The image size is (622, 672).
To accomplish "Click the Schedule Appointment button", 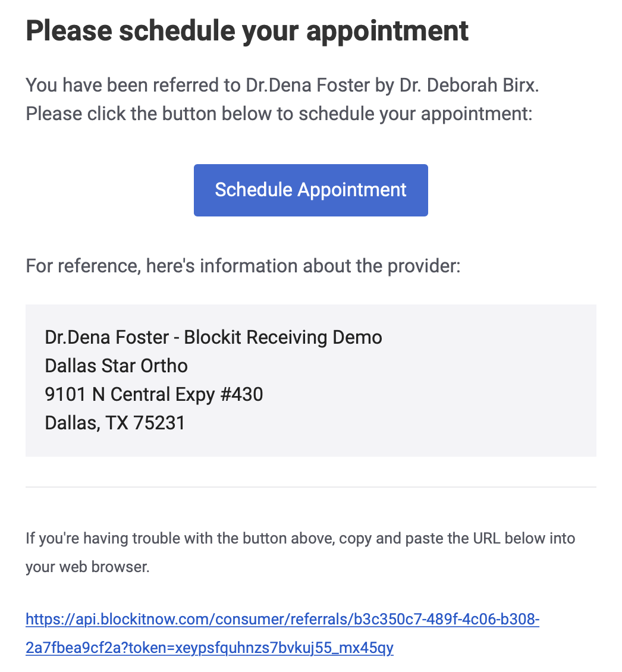I will pos(310,190).
